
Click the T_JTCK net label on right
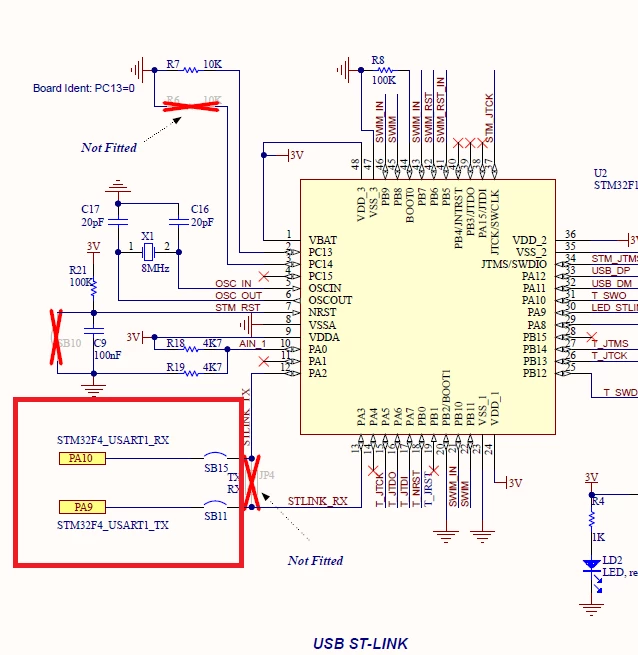pos(609,355)
